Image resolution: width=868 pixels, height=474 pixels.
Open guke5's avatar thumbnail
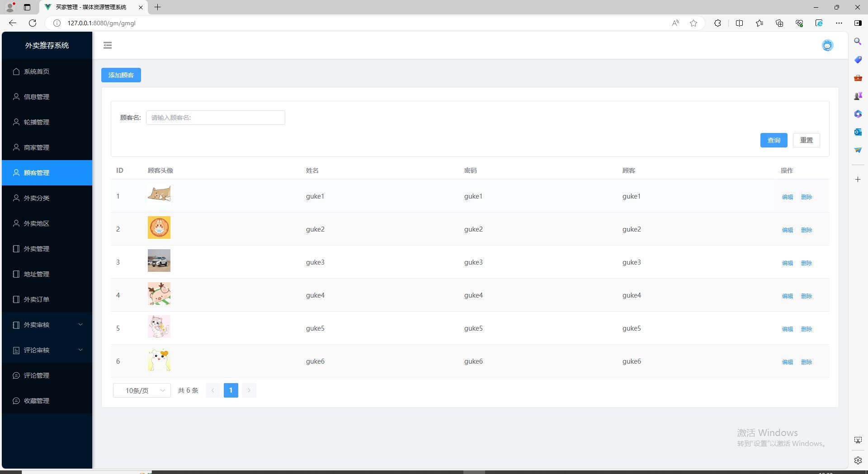click(159, 327)
